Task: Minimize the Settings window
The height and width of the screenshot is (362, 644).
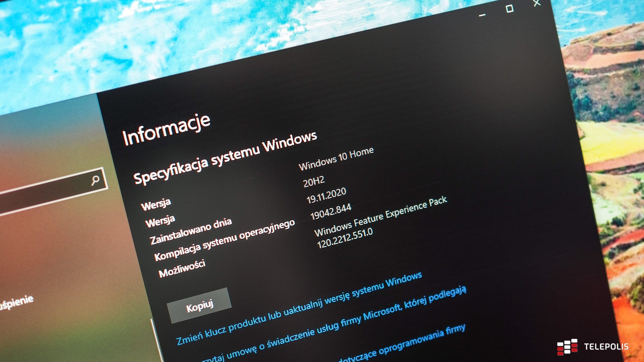Action: pyautogui.click(x=482, y=15)
